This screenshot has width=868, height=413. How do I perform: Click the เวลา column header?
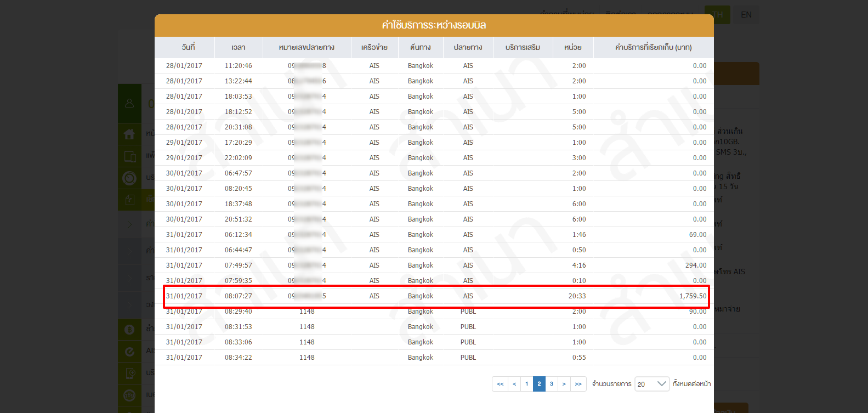pos(239,47)
